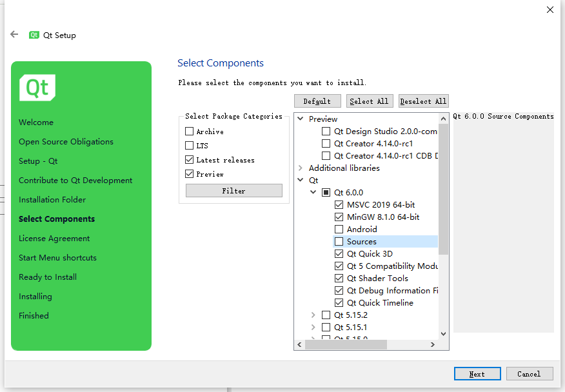The image size is (565, 392).
Task: Check the Qt 5.15.1 checkbox
Action: (326, 327)
